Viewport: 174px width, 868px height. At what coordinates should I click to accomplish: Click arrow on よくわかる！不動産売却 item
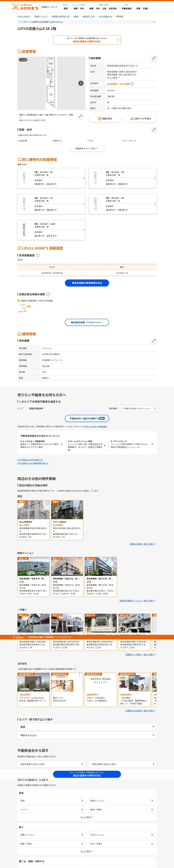pos(61,444)
